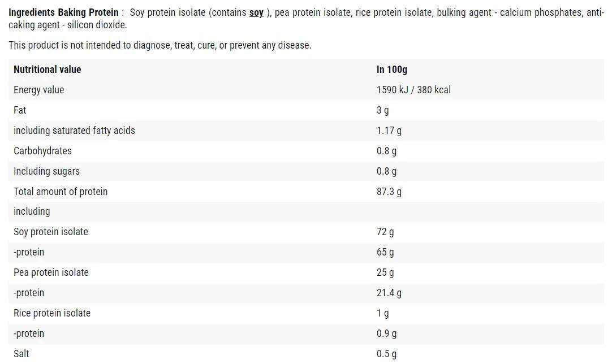Click the "72 g" soy isolate value
This screenshot has width=612, height=364.
[x=385, y=232]
